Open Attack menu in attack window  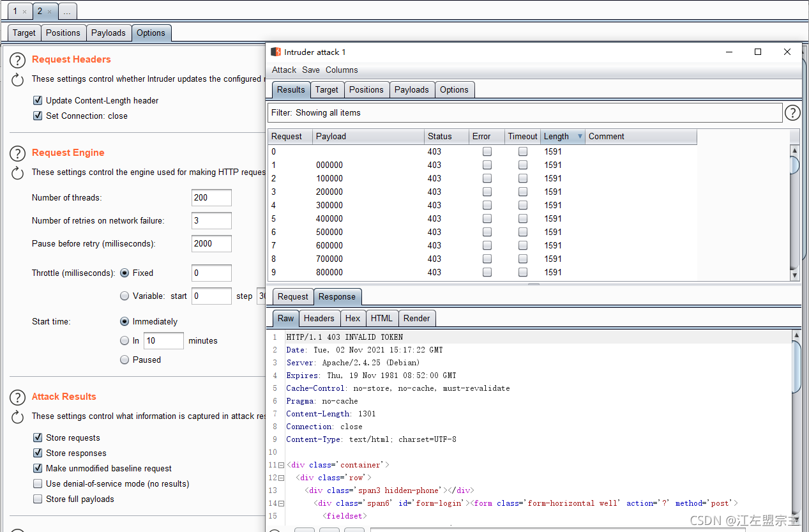click(x=284, y=70)
